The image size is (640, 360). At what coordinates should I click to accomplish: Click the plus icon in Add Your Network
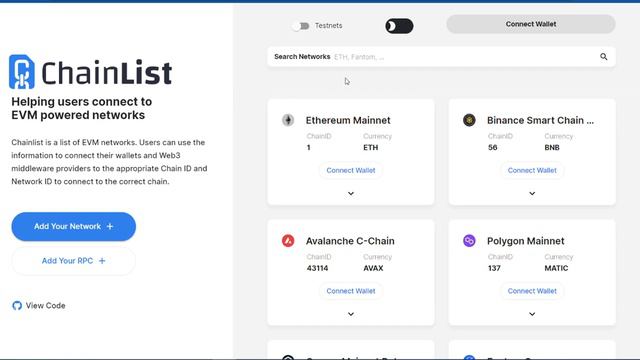coord(110,227)
